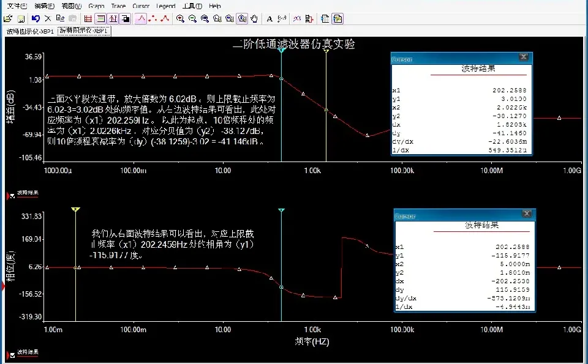Toggle the Show Grid icon
The width and height of the screenshot is (588, 364).
click(88, 18)
